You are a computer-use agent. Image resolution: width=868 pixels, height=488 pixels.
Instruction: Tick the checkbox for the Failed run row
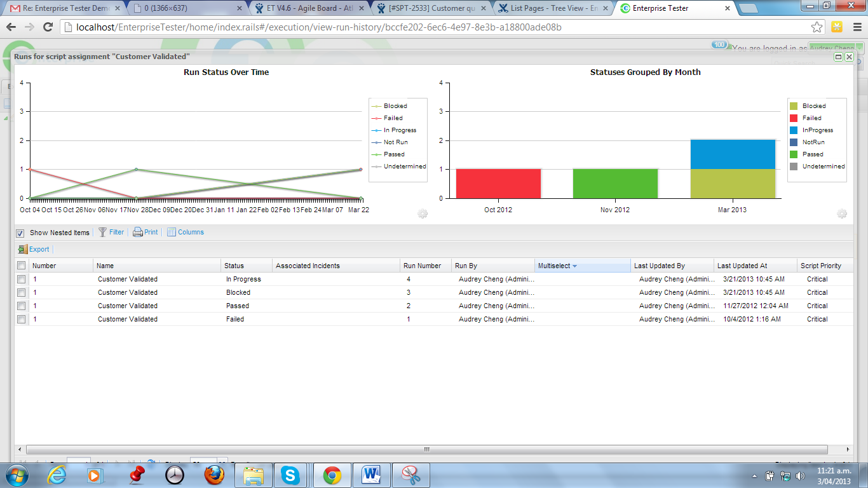pos(22,320)
